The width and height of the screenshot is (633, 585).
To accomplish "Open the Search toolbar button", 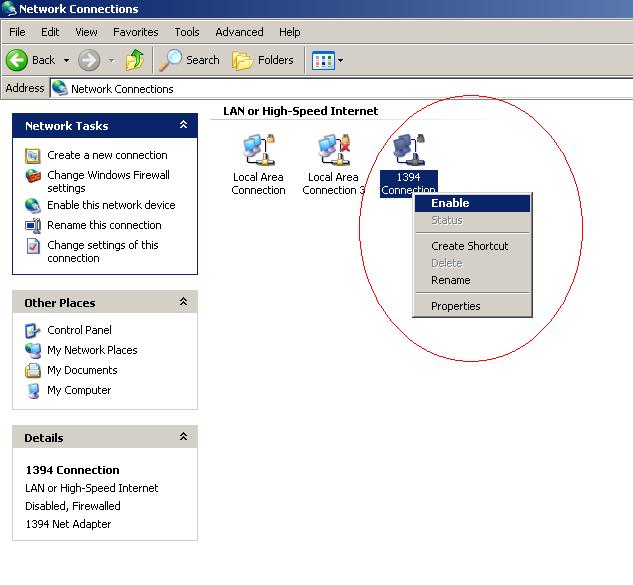I will (x=191, y=60).
